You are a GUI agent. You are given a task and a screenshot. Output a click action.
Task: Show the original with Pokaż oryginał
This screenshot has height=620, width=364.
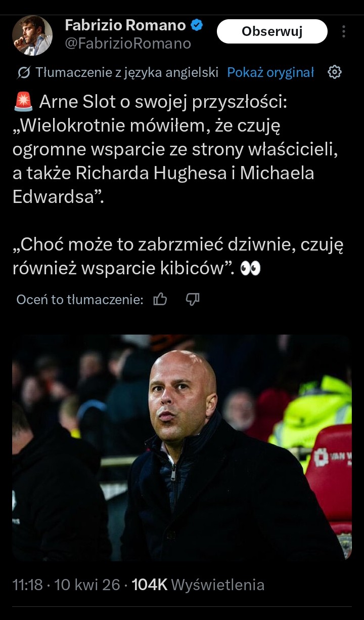pos(270,72)
